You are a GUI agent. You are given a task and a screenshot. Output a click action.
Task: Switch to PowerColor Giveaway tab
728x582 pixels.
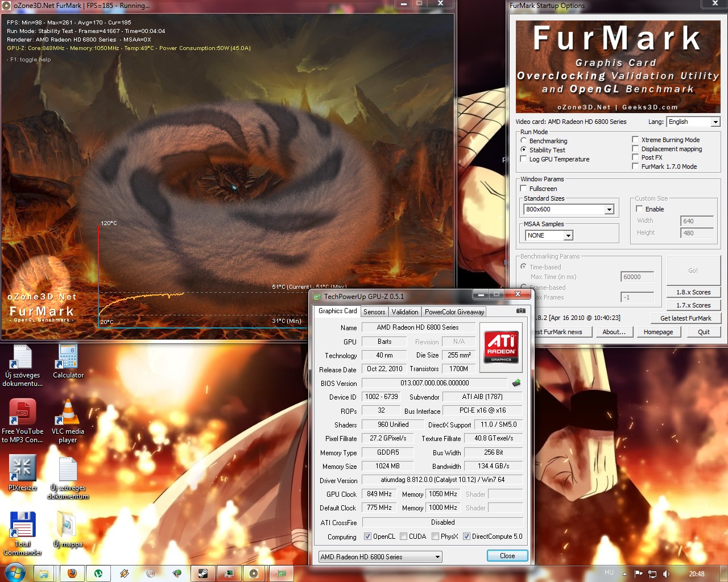coord(454,312)
